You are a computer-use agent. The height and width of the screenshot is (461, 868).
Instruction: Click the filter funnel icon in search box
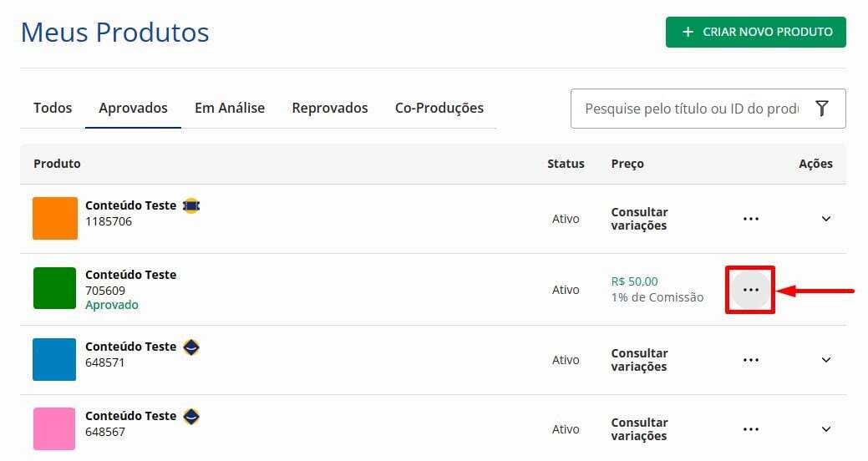click(x=822, y=109)
